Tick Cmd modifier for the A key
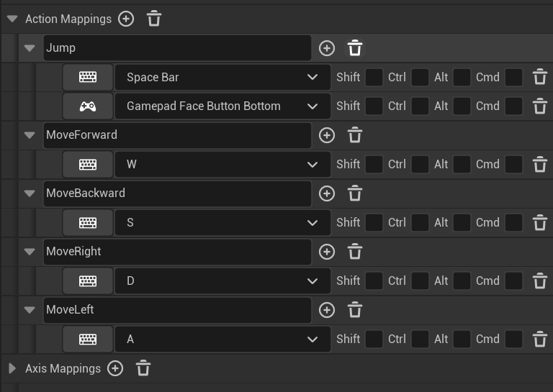The image size is (553, 392). pyautogui.click(x=513, y=339)
